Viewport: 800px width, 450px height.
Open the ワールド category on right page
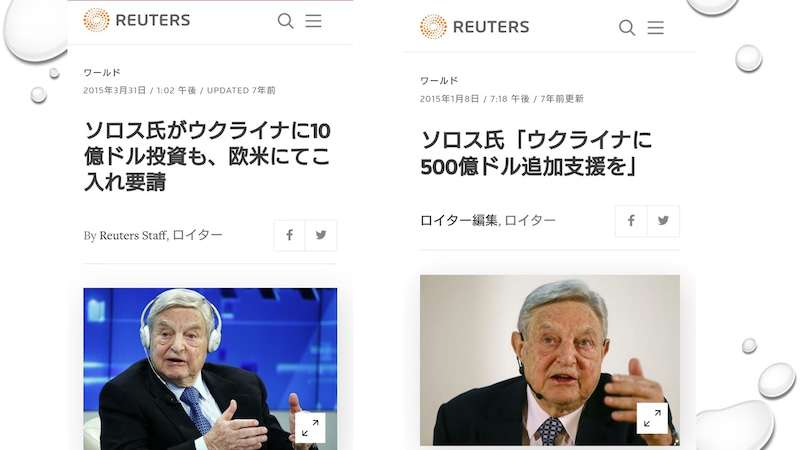(439, 81)
